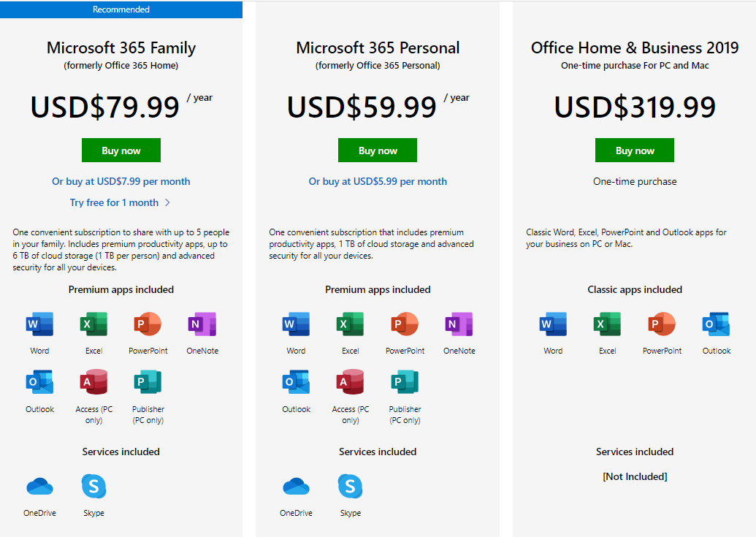Select the Access icon in the Family plan
This screenshot has width=756, height=537.
click(x=93, y=381)
